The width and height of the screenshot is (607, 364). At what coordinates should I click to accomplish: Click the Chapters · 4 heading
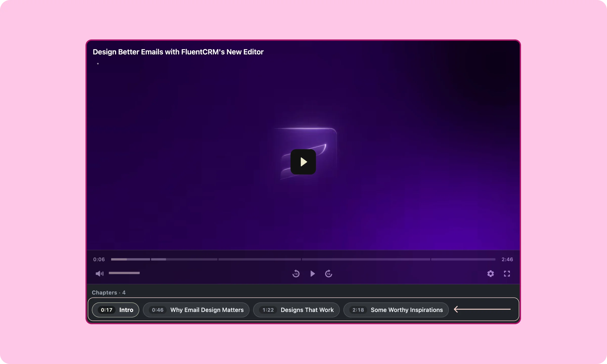109,292
